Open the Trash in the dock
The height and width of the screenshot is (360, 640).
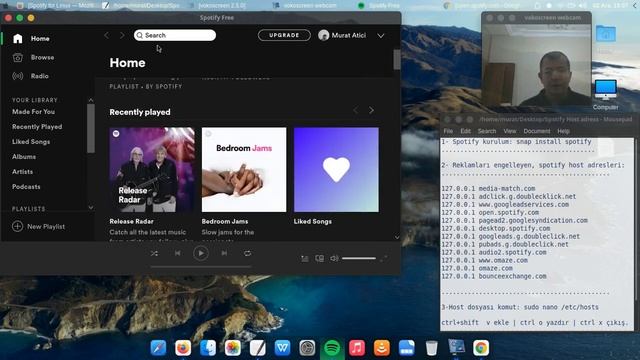[x=431, y=348]
